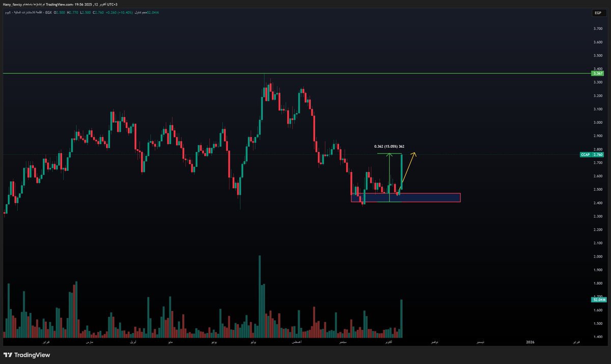Click the يونيو month label on the time axis
This screenshot has height=364, width=611.
[x=213, y=343]
